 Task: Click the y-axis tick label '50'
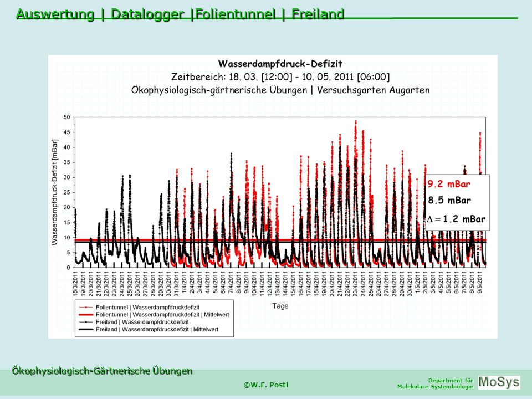(x=67, y=117)
